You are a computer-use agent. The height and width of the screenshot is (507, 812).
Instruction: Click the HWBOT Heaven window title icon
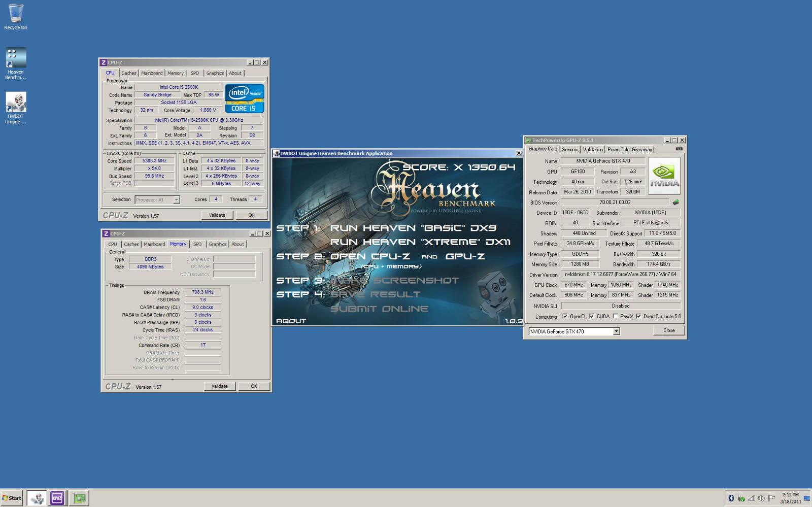277,153
